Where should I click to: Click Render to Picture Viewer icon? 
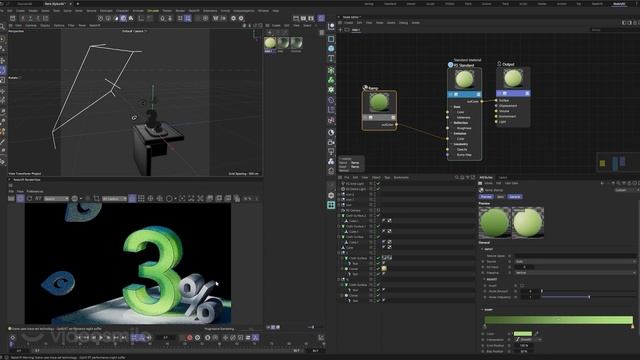coord(303,18)
